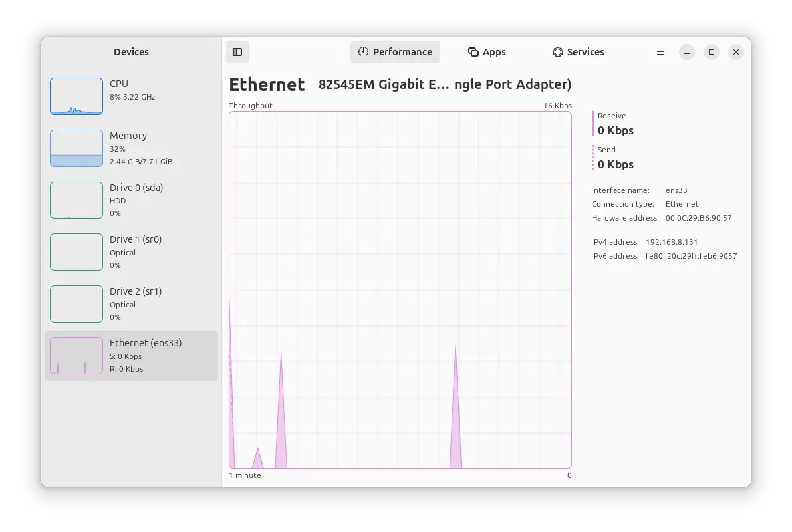Select the CPU usage mini graph

(x=76, y=96)
